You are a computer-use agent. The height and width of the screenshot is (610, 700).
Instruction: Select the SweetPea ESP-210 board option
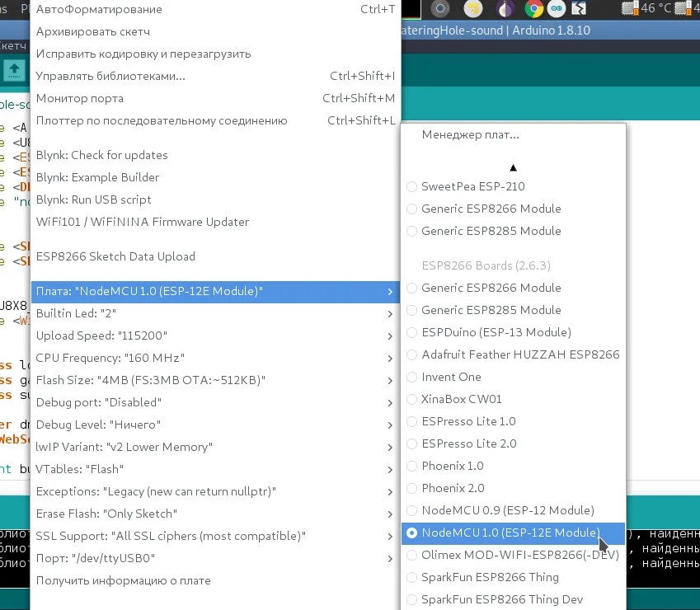(472, 186)
